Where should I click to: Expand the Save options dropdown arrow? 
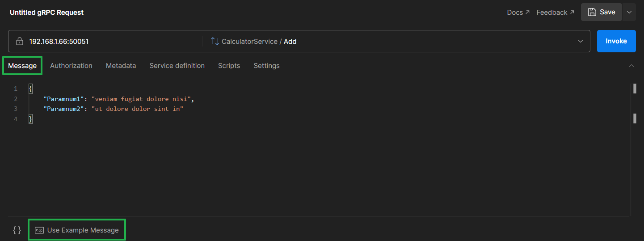coord(629,12)
